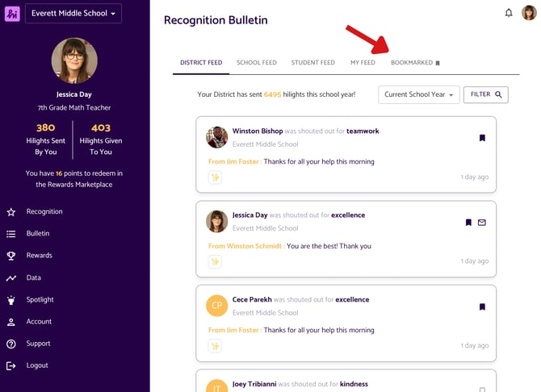Switch to the Bookmarked tab
The image size is (541, 392).
(x=415, y=63)
